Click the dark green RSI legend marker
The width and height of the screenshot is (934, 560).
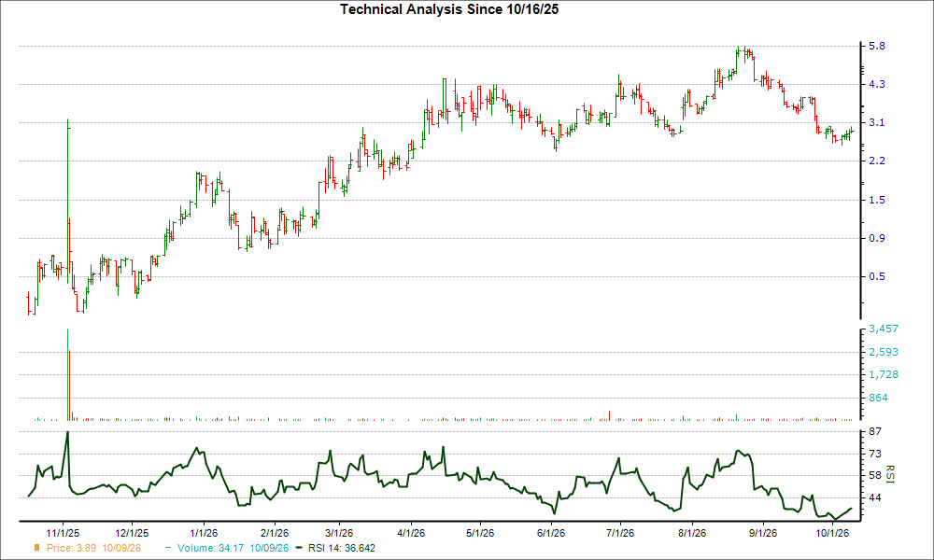(x=299, y=548)
